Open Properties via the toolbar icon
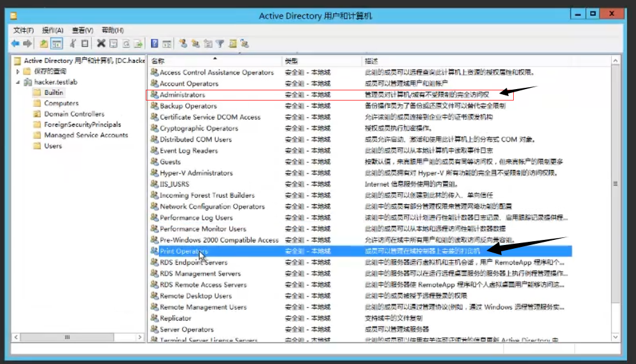This screenshot has width=636, height=364. (x=113, y=43)
